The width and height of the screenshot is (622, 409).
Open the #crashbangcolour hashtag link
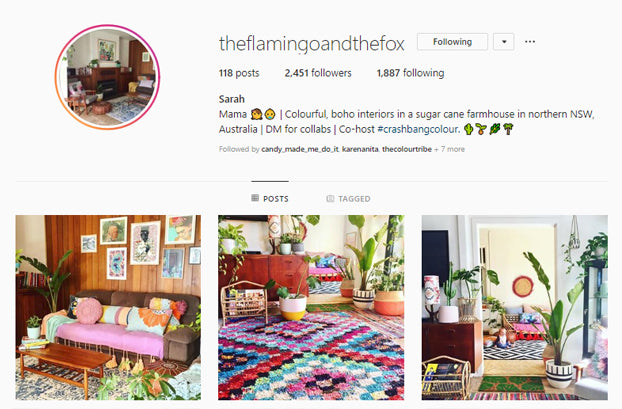tap(419, 129)
